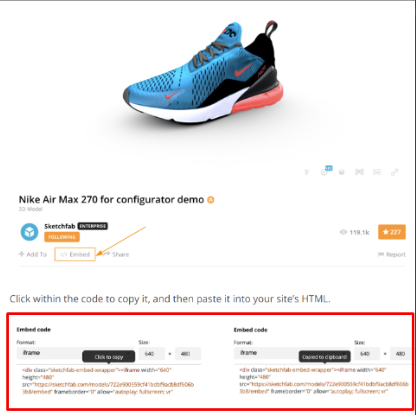The width and height of the screenshot is (416, 415).
Task: Open the model inspector layers icon
Action: (x=342, y=172)
